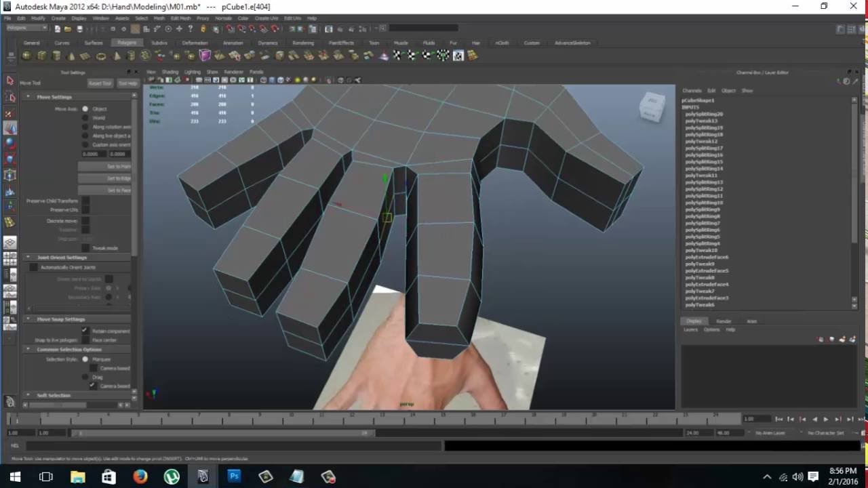Toggle Preserve Child Transform checkbox
The width and height of the screenshot is (868, 488).
point(85,201)
